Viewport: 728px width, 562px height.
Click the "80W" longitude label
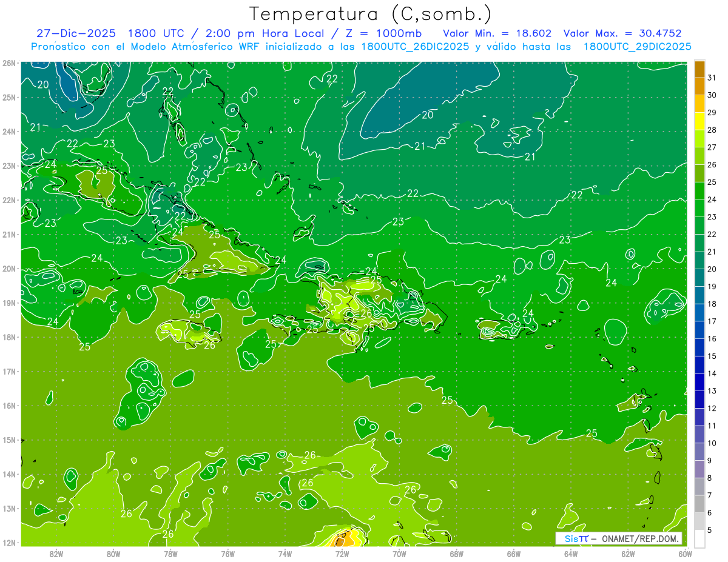tap(113, 554)
